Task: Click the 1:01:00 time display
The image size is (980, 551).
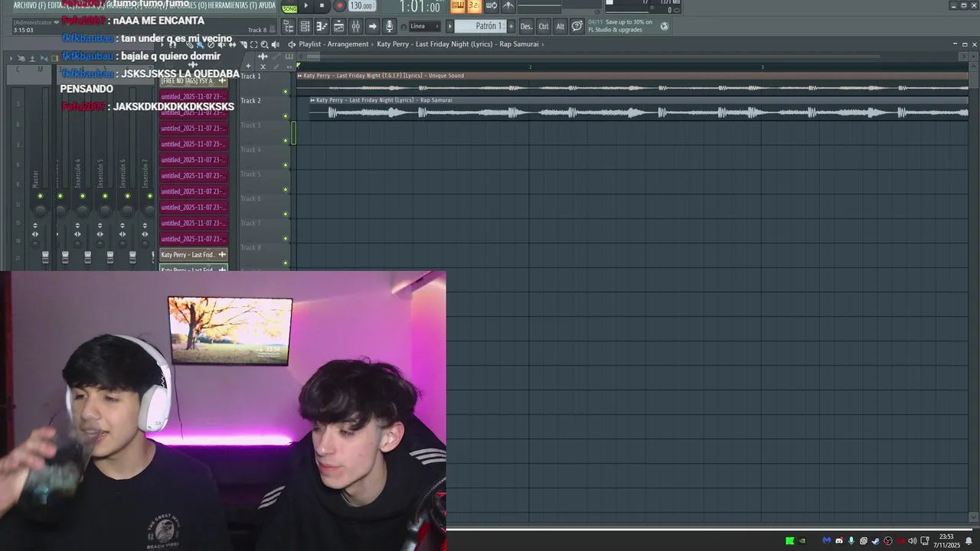Action: (x=420, y=7)
